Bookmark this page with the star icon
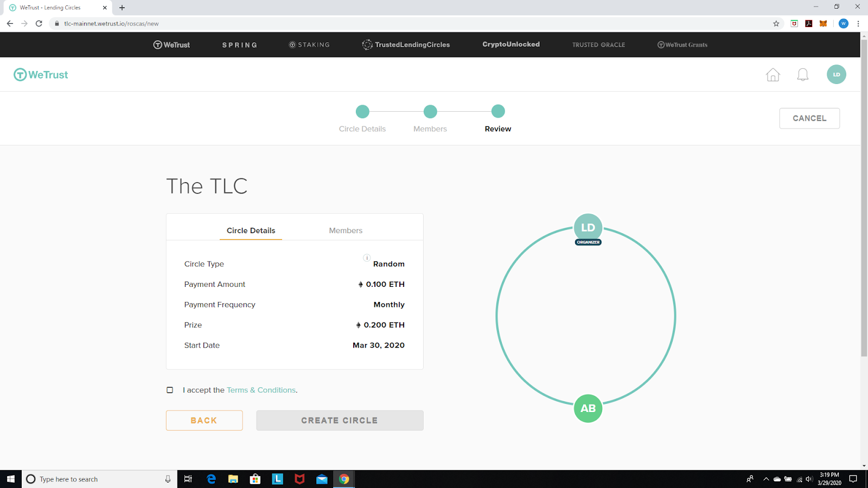Screen dimensions: 868x488 click(776, 23)
